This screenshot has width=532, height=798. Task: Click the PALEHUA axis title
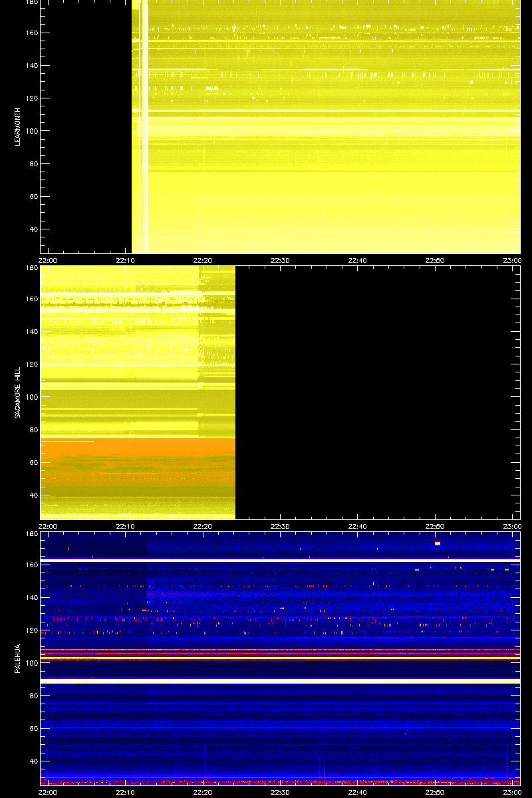(19, 659)
